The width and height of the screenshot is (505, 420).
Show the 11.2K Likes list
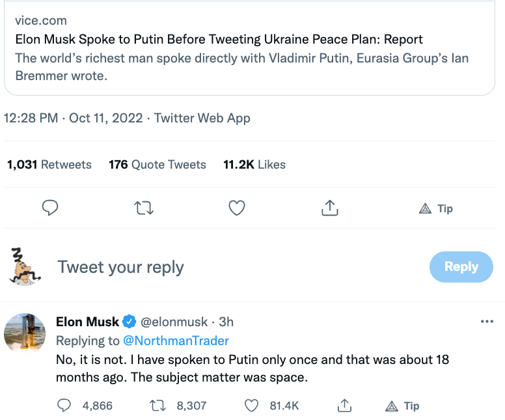click(x=254, y=165)
